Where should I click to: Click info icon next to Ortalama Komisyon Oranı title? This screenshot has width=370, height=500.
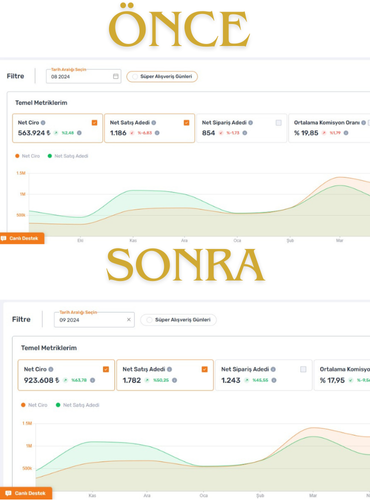point(363,123)
